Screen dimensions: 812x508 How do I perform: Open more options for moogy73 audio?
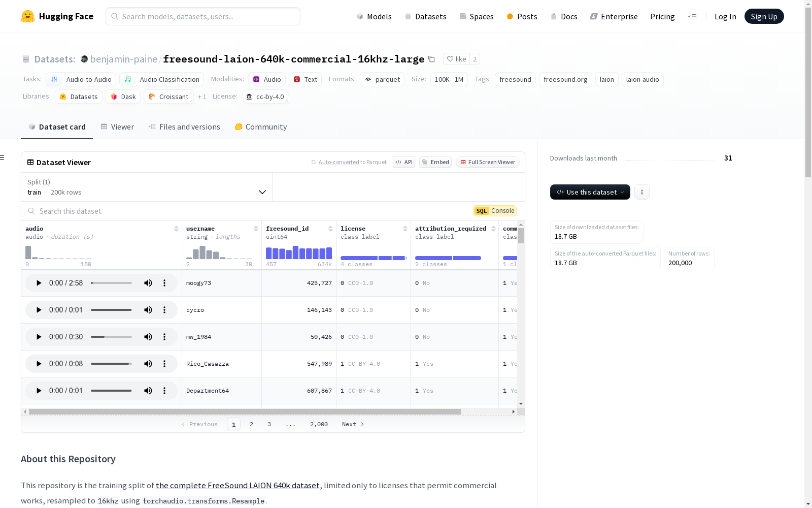coord(164,283)
